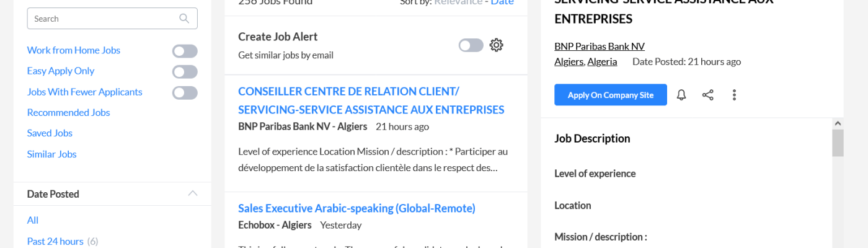
Task: Click the bell alert icon
Action: tap(681, 95)
